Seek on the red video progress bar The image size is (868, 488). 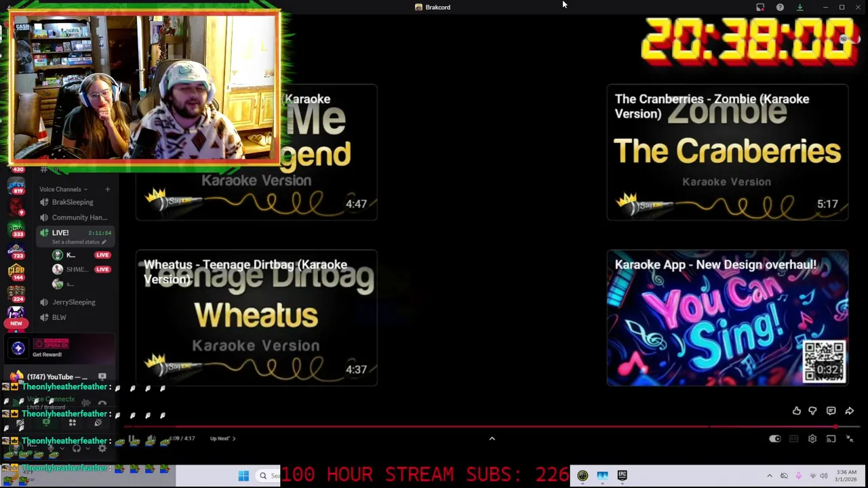click(492, 427)
